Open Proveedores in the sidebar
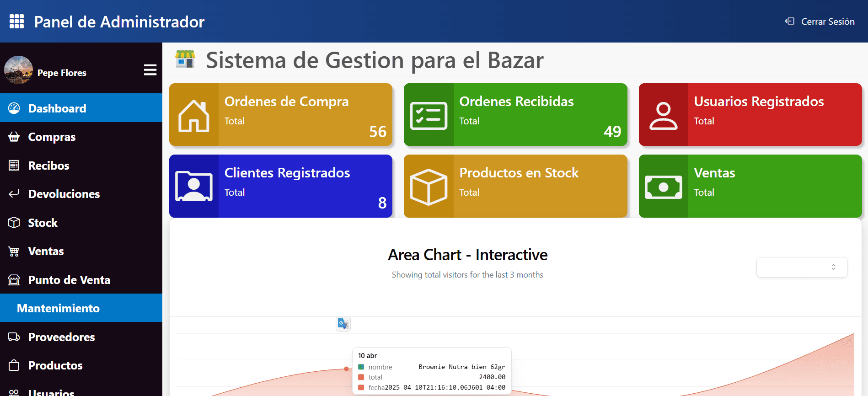The image size is (868, 396). coord(81,337)
